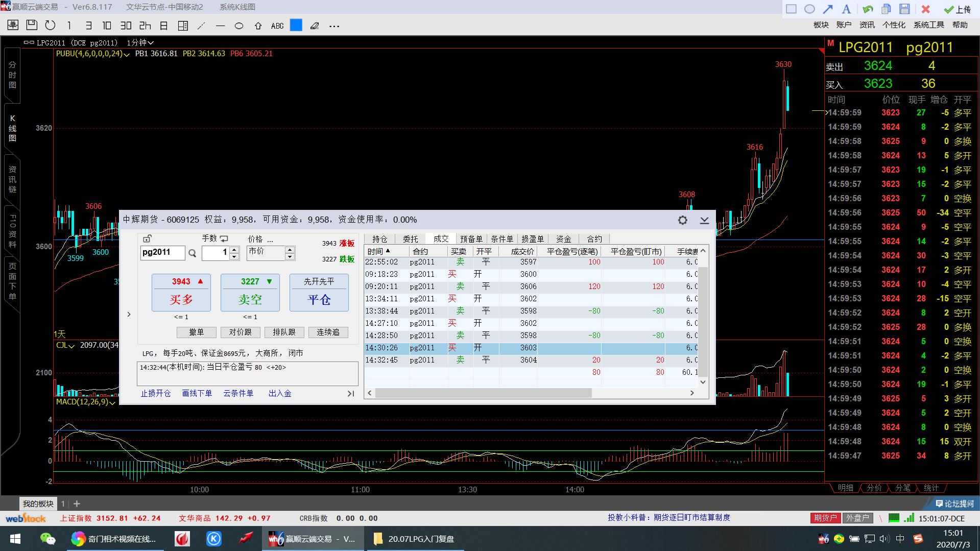The image size is (980, 551).
Task: Expand the PUBU indicator parameters dropdown
Action: point(127,54)
